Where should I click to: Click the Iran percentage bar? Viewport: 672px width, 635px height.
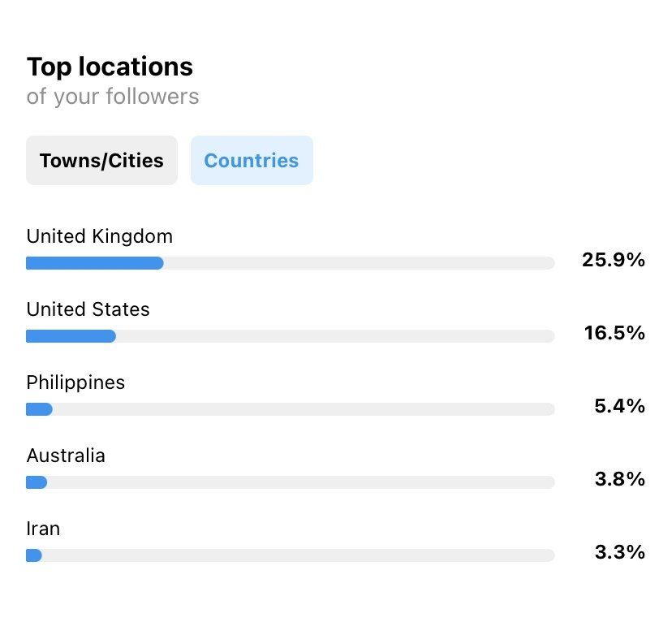[290, 555]
